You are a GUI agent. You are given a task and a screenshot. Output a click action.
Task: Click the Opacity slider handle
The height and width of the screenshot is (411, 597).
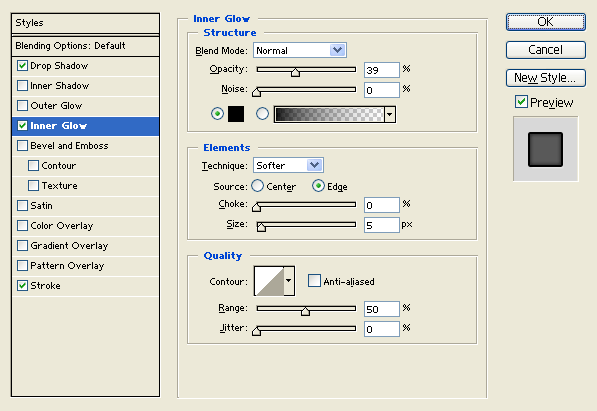click(x=295, y=72)
